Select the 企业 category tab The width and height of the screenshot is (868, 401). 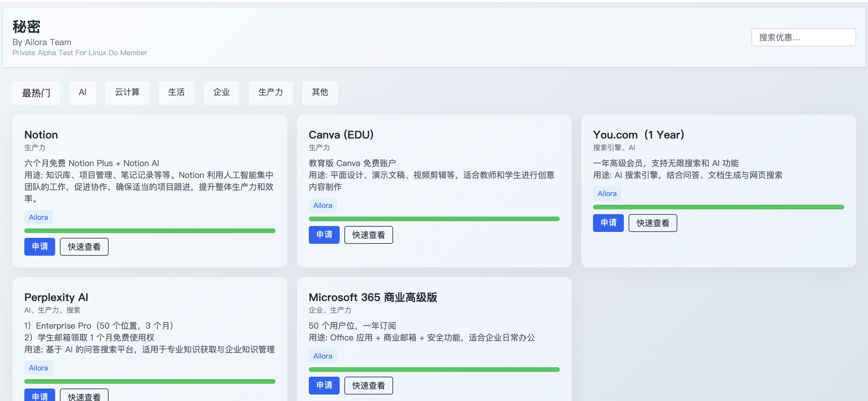pyautogui.click(x=221, y=93)
